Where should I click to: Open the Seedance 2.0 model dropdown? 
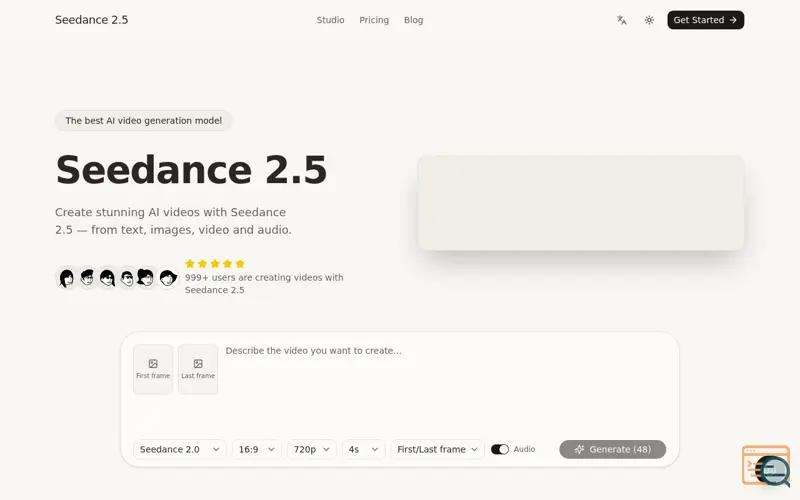pos(180,449)
